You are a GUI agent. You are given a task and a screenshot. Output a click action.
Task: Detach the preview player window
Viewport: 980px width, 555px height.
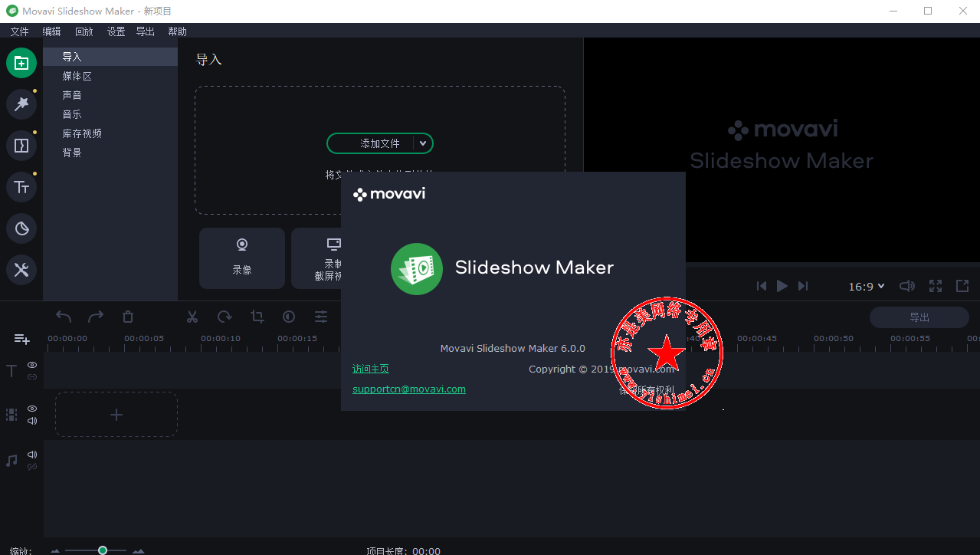tap(962, 286)
